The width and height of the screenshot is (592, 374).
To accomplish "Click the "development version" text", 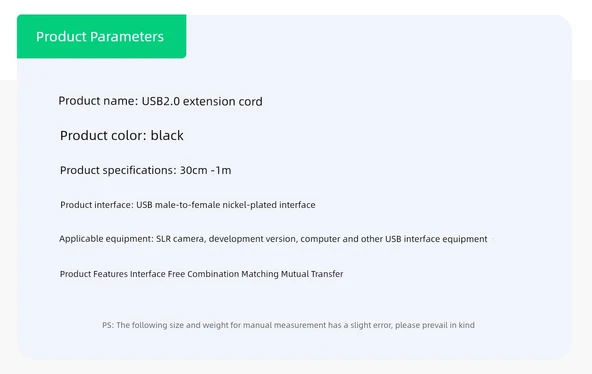I will 252,239.
